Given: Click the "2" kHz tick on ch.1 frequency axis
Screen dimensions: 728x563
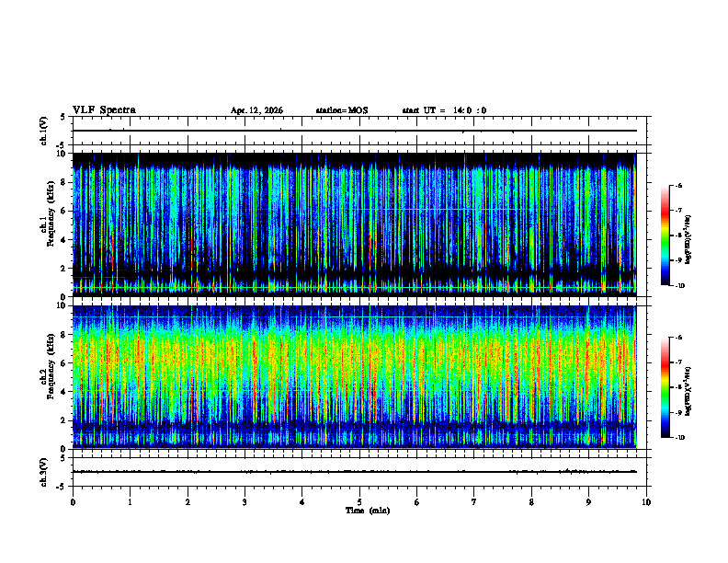Looking at the screenshot, I should [64, 269].
